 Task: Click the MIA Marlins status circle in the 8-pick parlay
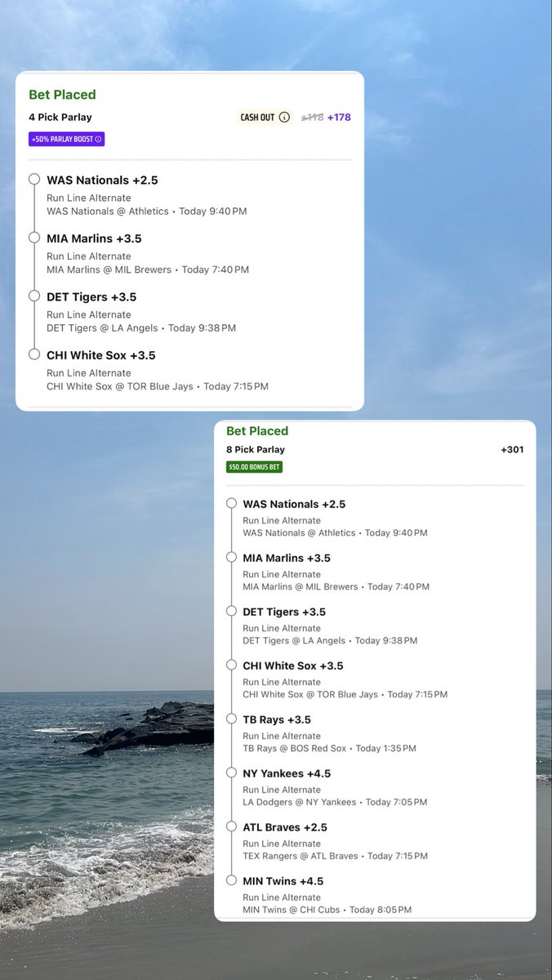(232, 557)
